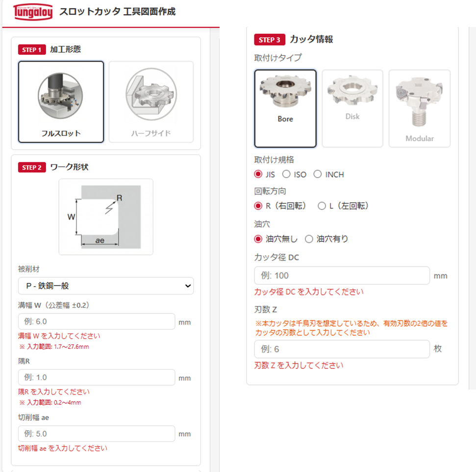Click the 隅R input field

pyautogui.click(x=97, y=377)
